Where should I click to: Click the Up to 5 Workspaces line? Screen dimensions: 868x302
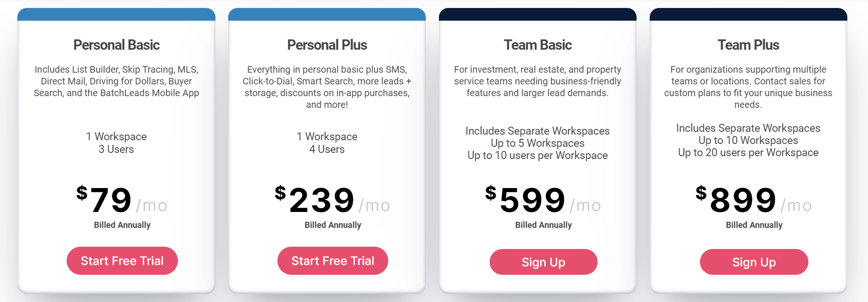[537, 143]
